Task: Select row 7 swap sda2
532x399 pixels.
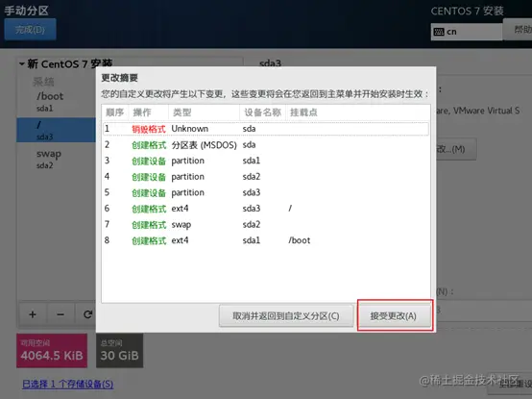Action: tap(266, 224)
